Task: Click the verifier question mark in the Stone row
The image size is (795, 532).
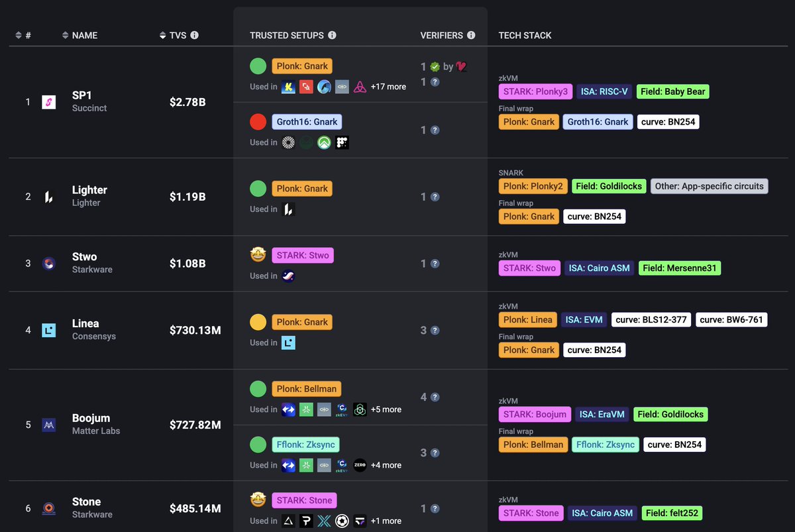Action: click(435, 509)
